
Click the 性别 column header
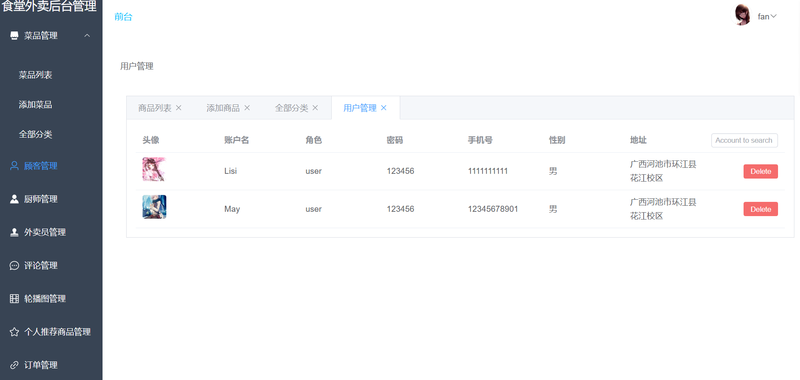(x=557, y=140)
